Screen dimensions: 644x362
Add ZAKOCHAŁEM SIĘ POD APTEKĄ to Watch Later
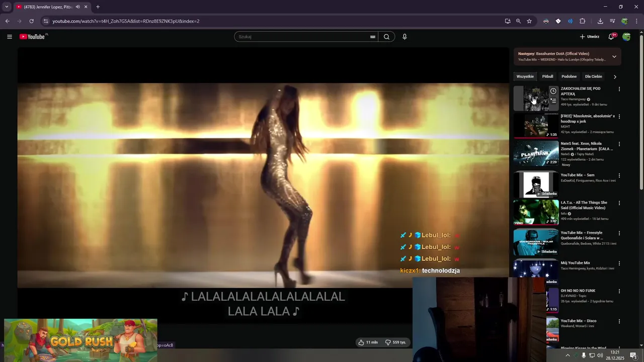(x=553, y=91)
